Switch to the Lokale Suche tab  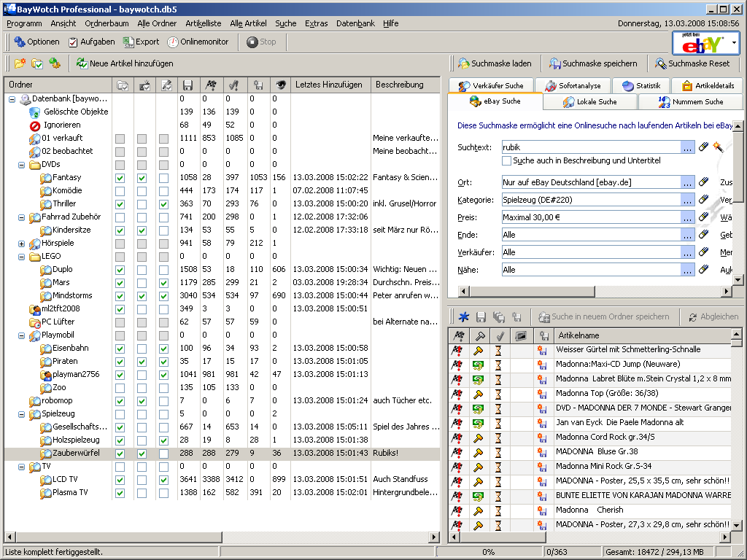click(589, 101)
